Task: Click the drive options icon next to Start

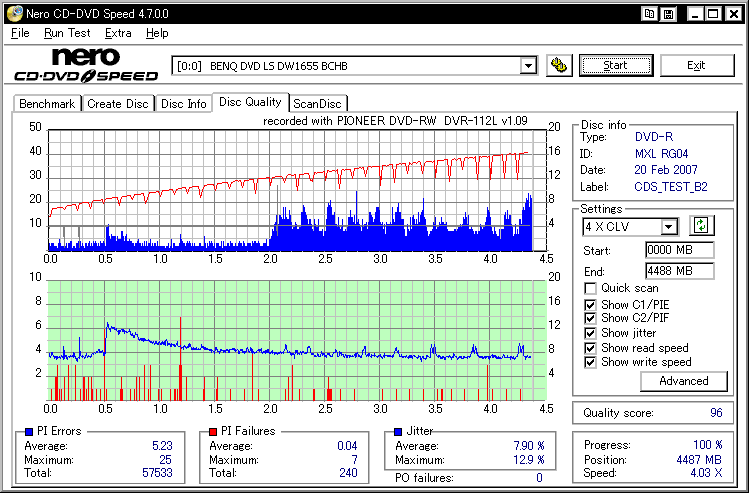Action: tap(559, 65)
